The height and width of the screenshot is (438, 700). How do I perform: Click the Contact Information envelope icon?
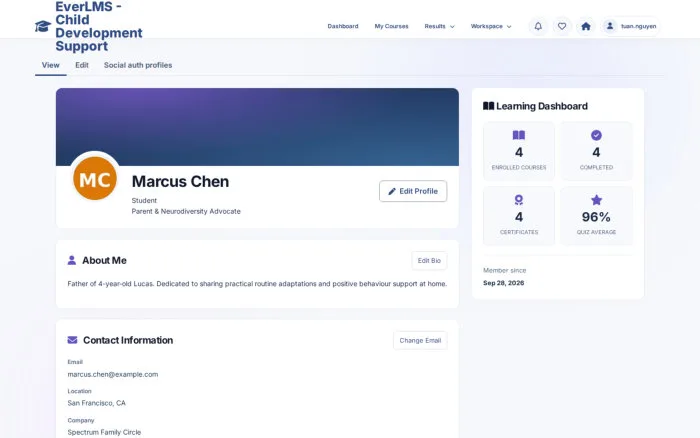72,340
